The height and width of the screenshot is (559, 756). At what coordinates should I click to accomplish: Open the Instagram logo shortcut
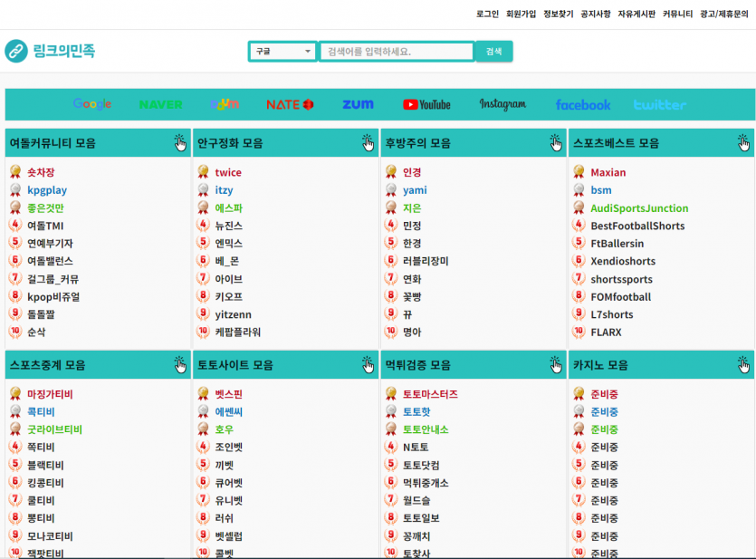(502, 104)
